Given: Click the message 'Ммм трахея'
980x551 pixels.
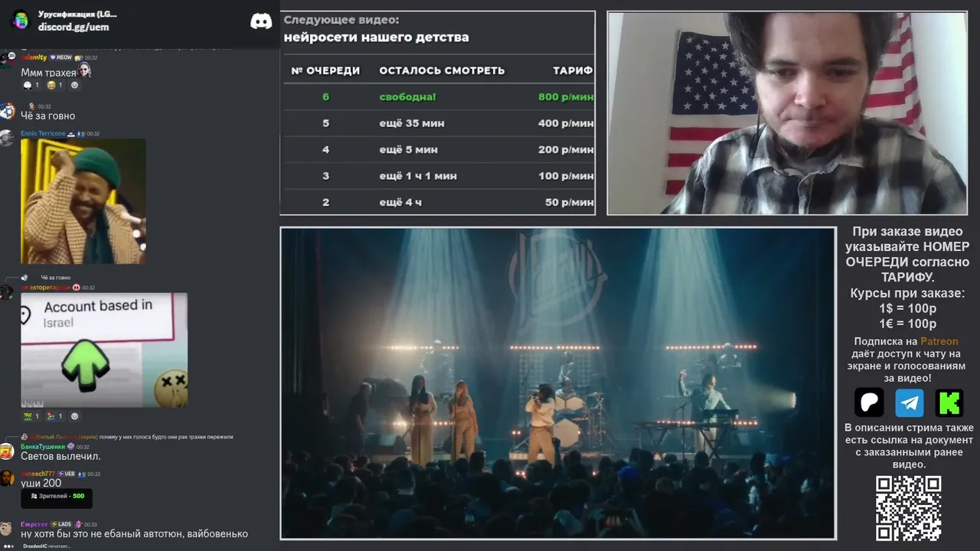Looking at the screenshot, I should 48,72.
